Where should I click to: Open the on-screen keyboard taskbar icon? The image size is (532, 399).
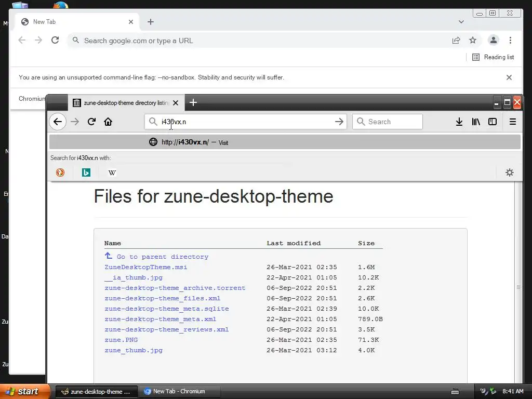(x=455, y=392)
